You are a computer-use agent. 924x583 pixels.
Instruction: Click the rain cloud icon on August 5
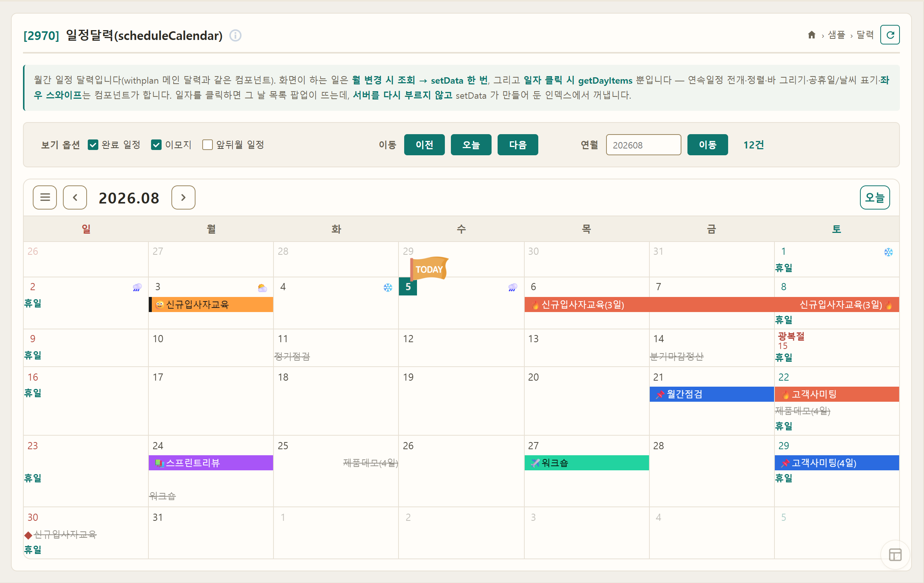(513, 288)
